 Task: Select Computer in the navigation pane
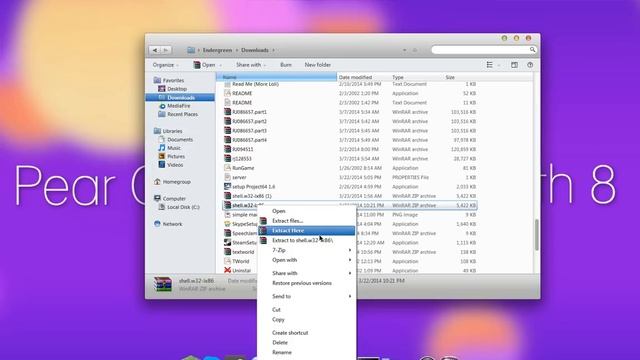pos(174,198)
